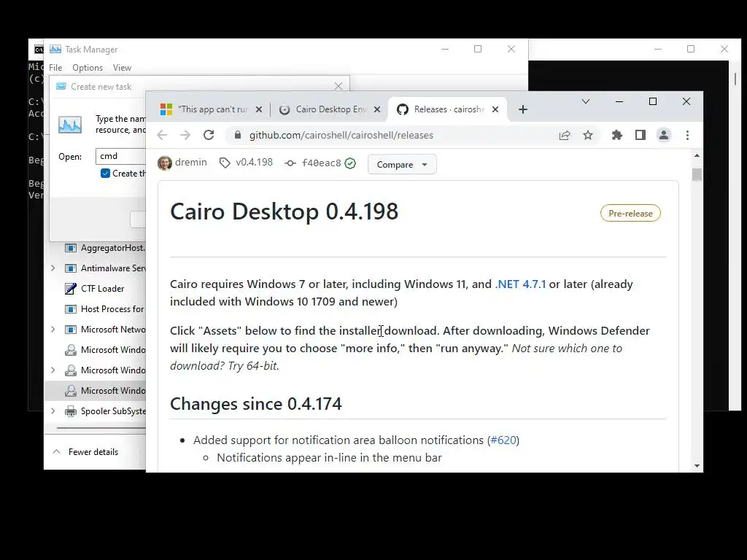747x560 pixels.
Task: Select the AggregatorHost process row
Action: coord(96,248)
